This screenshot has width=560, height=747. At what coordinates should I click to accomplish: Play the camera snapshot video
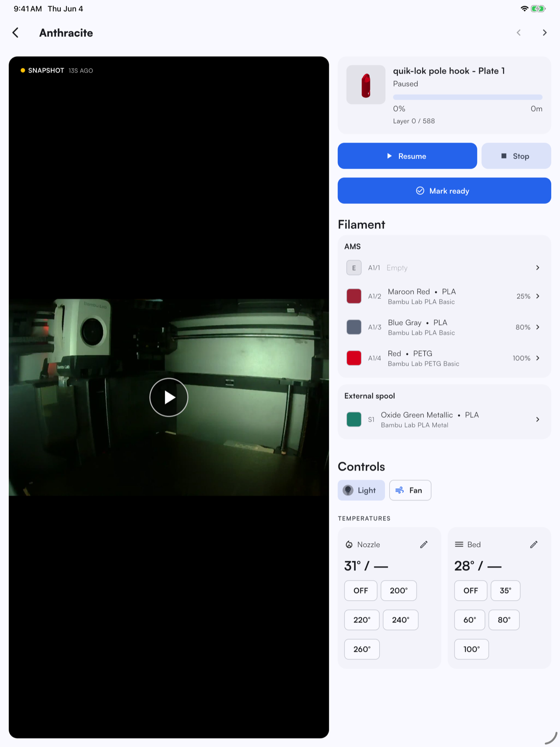[x=169, y=397]
